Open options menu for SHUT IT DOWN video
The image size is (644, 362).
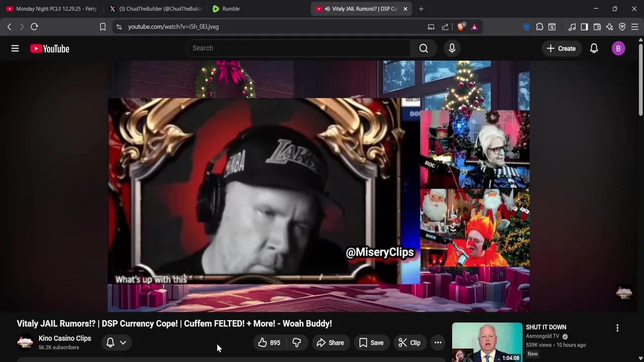617,328
